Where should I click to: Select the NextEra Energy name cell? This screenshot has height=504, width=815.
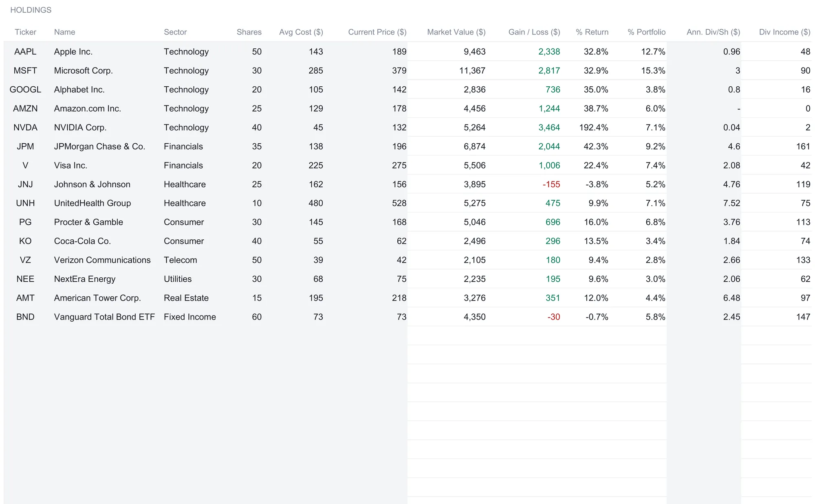pos(85,279)
